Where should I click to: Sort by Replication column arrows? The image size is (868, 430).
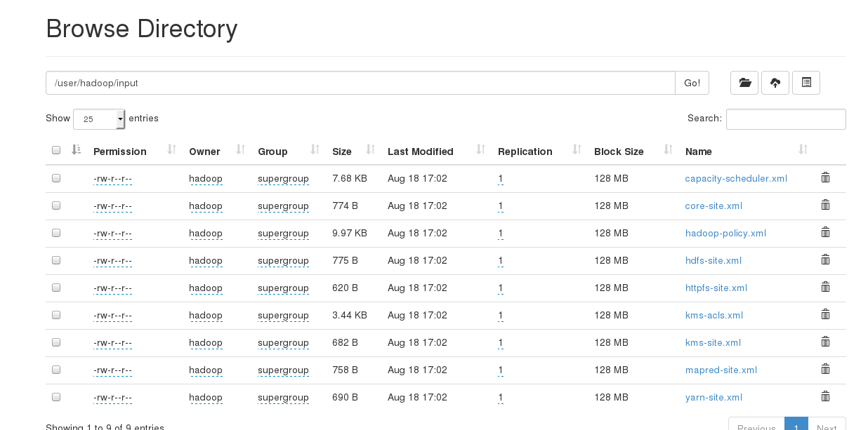pos(577,149)
